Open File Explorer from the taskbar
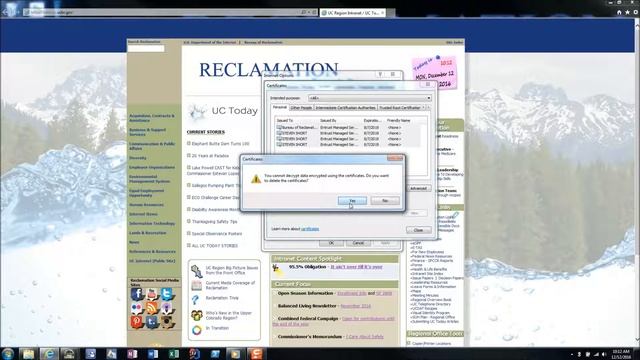The image size is (640, 360). coord(28,354)
